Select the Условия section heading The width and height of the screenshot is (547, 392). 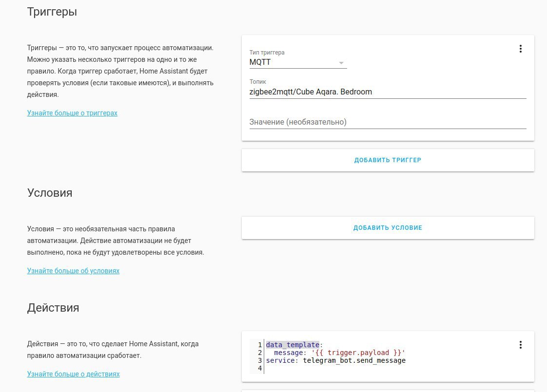(x=50, y=193)
